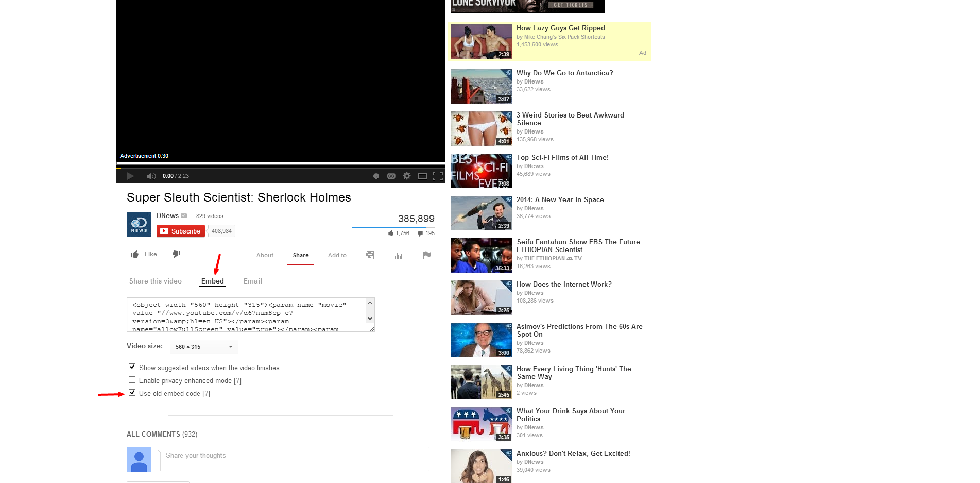980x483 pixels.
Task: Toggle Use old embed code checkbox
Action: click(x=132, y=393)
